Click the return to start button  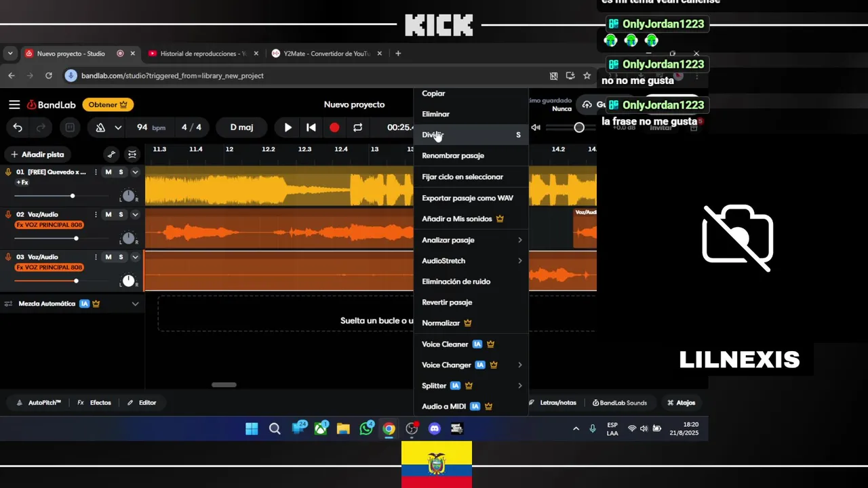tap(311, 127)
